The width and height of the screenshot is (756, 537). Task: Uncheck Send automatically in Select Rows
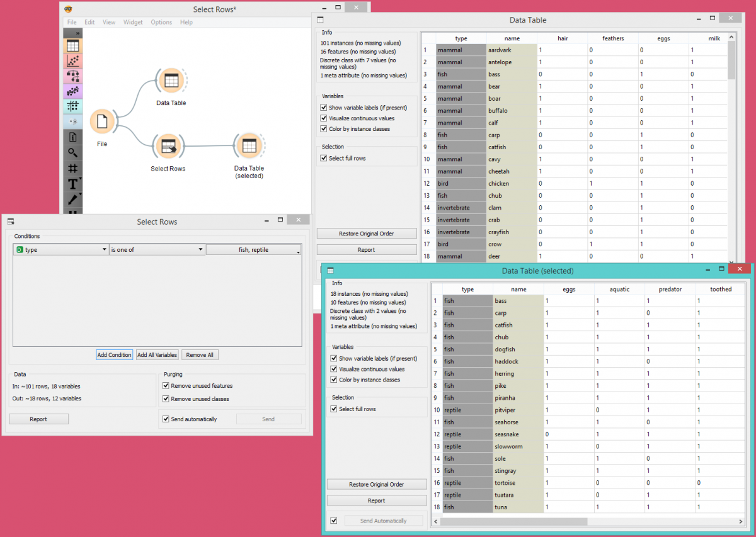[x=166, y=419]
